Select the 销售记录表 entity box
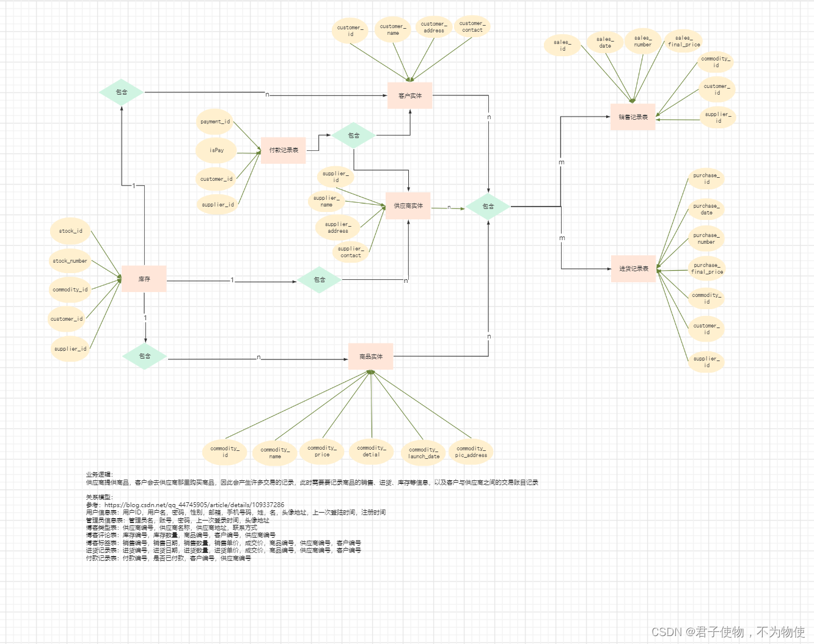Image resolution: width=814 pixels, height=644 pixels. pos(633,117)
